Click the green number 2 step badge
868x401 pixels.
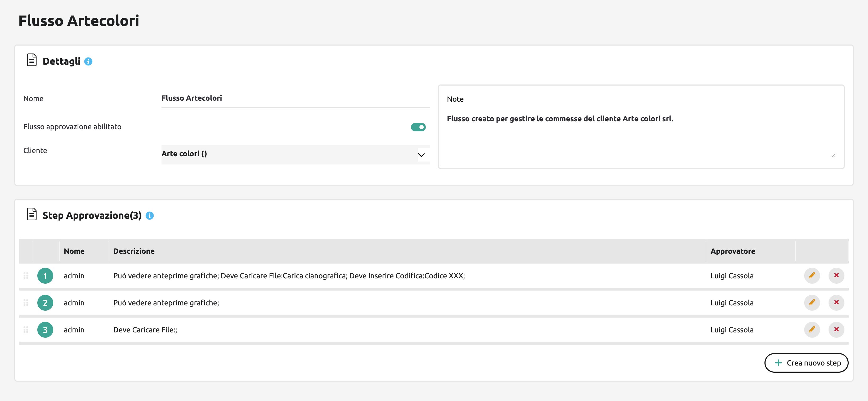[45, 302]
